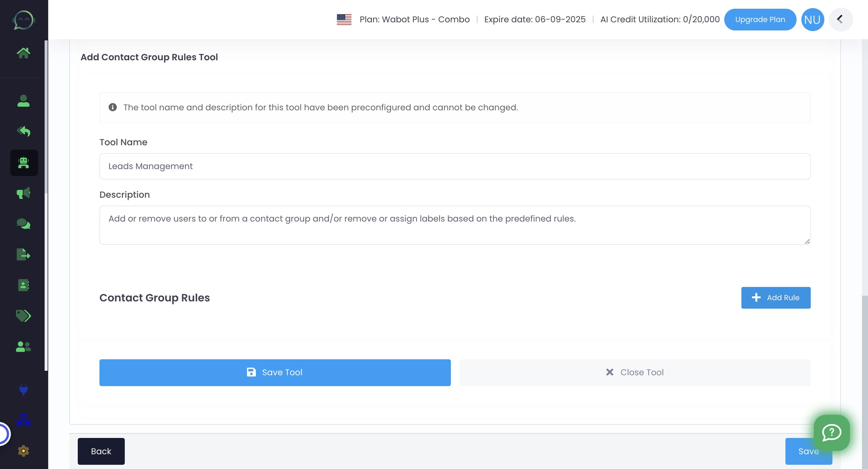
Task: Open the file export icon in sidebar
Action: click(24, 255)
